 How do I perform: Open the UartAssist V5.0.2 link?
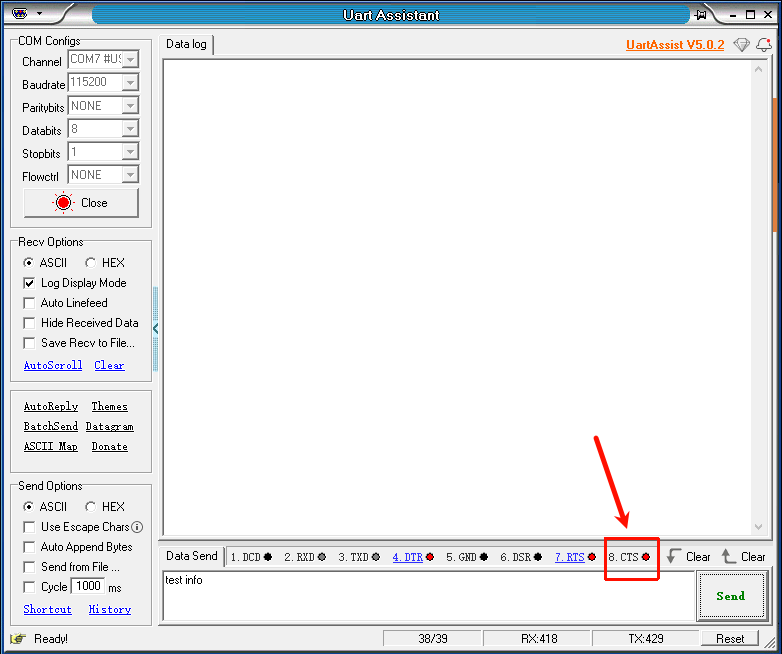click(x=675, y=45)
